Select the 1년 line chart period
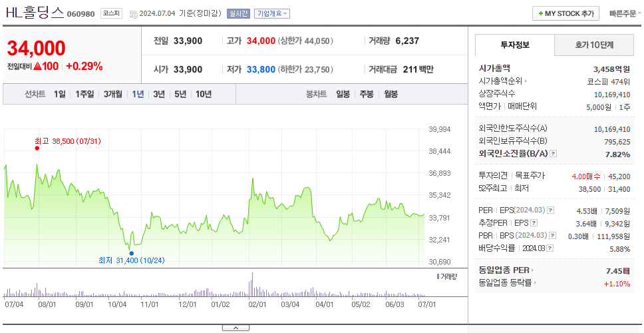Image resolution: width=644 pixels, height=333 pixels. [x=138, y=94]
